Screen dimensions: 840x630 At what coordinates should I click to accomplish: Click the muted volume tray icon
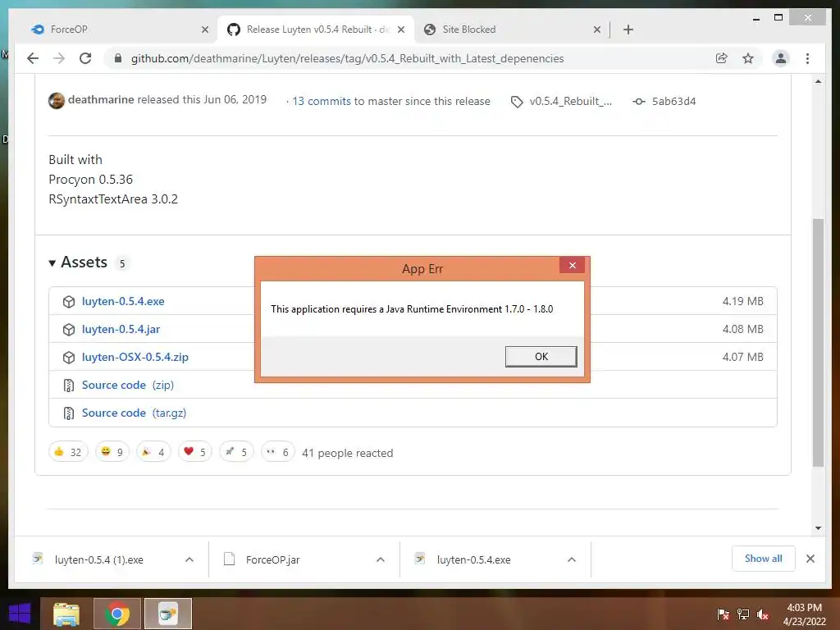(763, 614)
